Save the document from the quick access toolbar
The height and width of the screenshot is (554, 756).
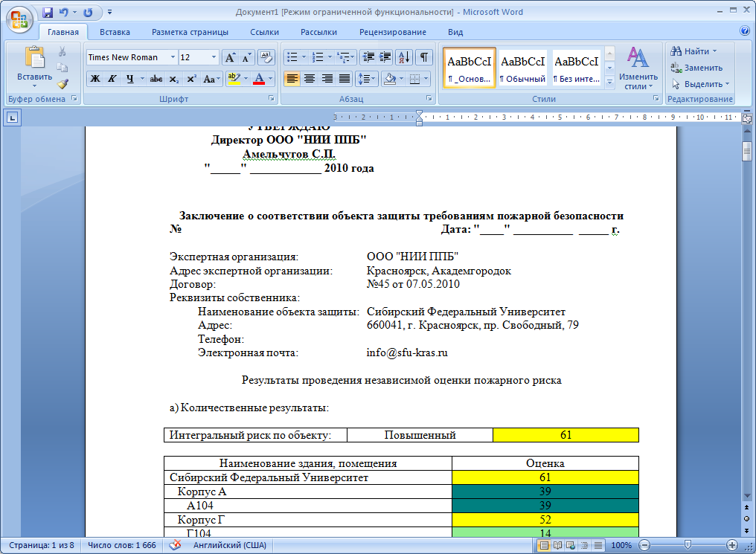pyautogui.click(x=48, y=13)
